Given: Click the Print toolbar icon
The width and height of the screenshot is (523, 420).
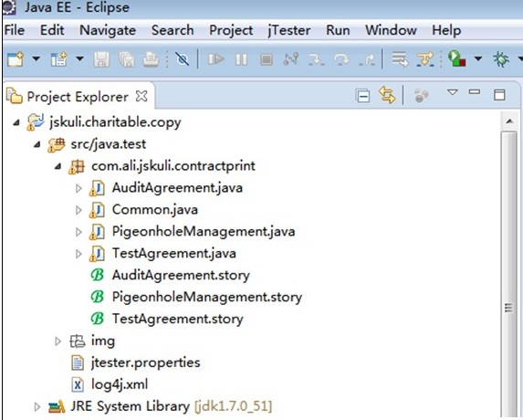Looking at the screenshot, I should [x=151, y=59].
